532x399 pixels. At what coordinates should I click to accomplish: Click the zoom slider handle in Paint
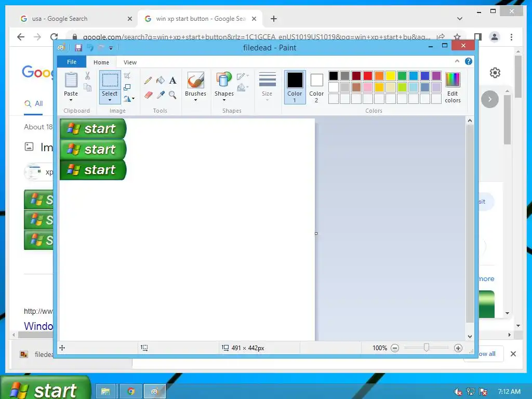point(426,348)
